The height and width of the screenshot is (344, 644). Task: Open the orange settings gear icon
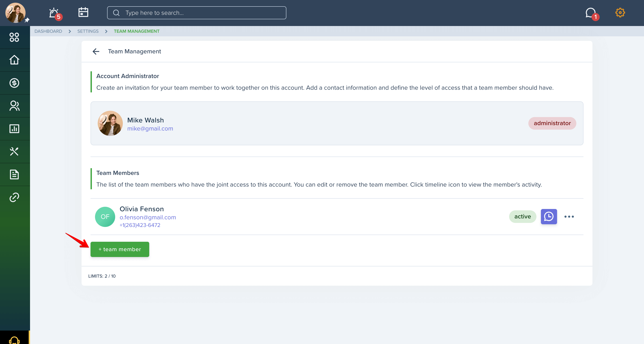(x=620, y=13)
